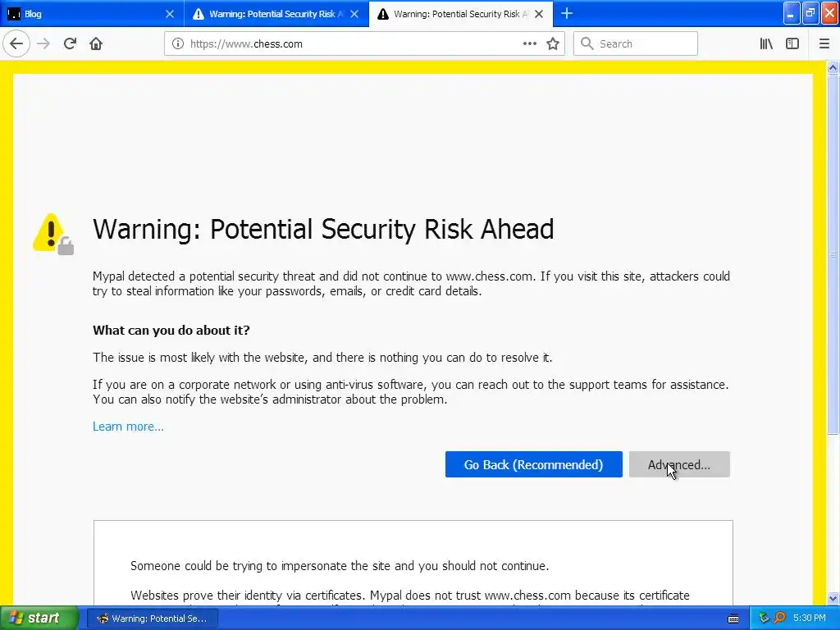Click the on-screen keyboard tray icon
Screen dimensions: 840x630
pyautogui.click(x=733, y=619)
